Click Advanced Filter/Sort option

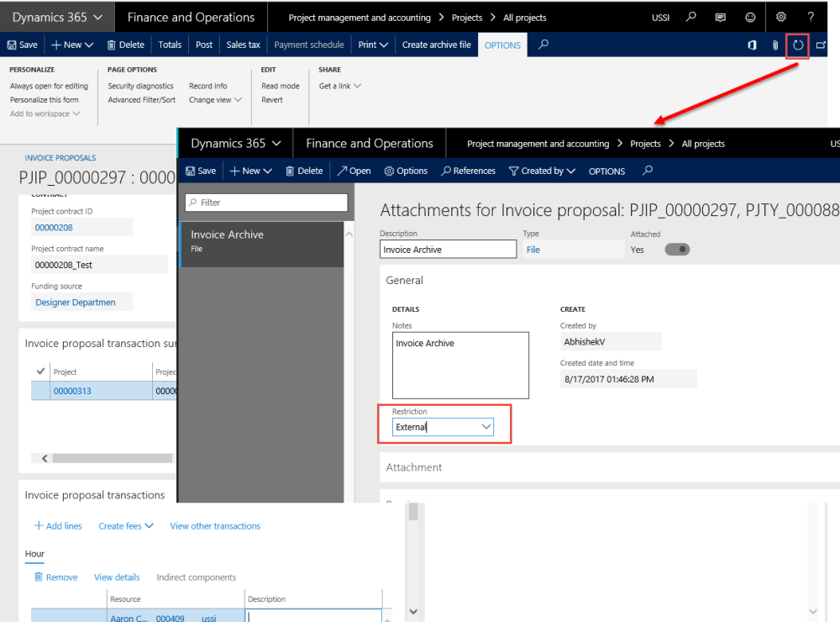point(141,100)
